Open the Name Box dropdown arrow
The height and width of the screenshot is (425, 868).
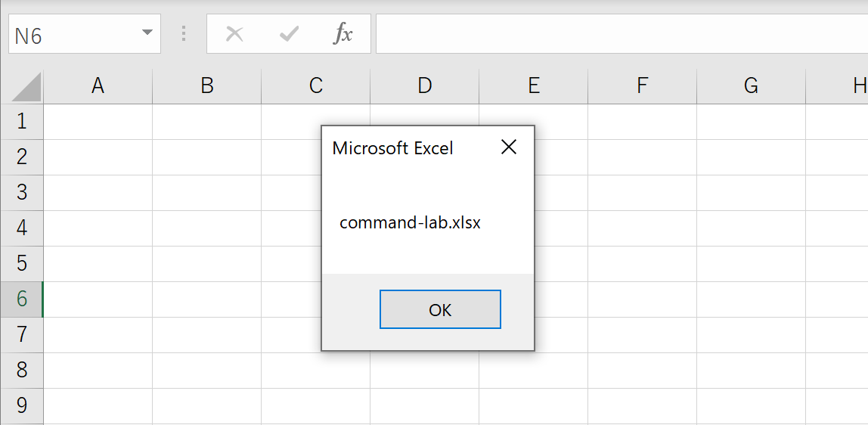click(147, 33)
